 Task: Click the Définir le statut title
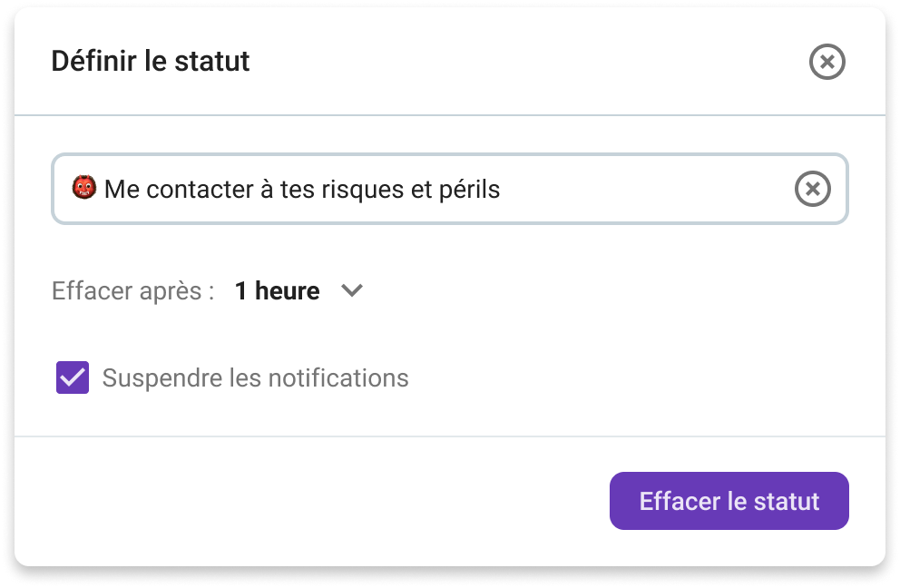(x=150, y=62)
